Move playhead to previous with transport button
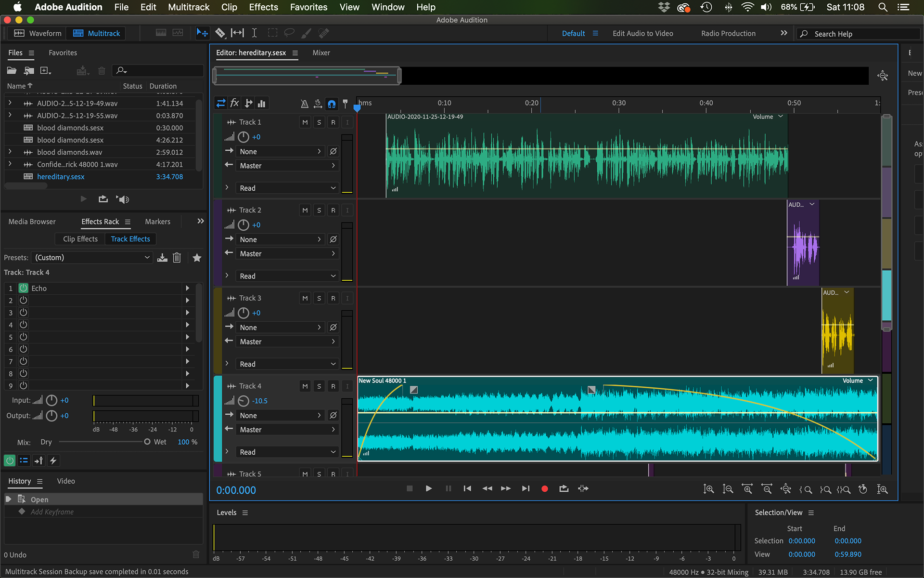 click(467, 488)
